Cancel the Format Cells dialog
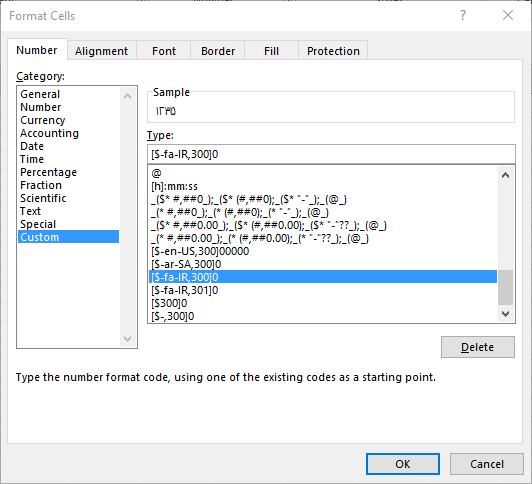This screenshot has width=532, height=484. pos(487,464)
